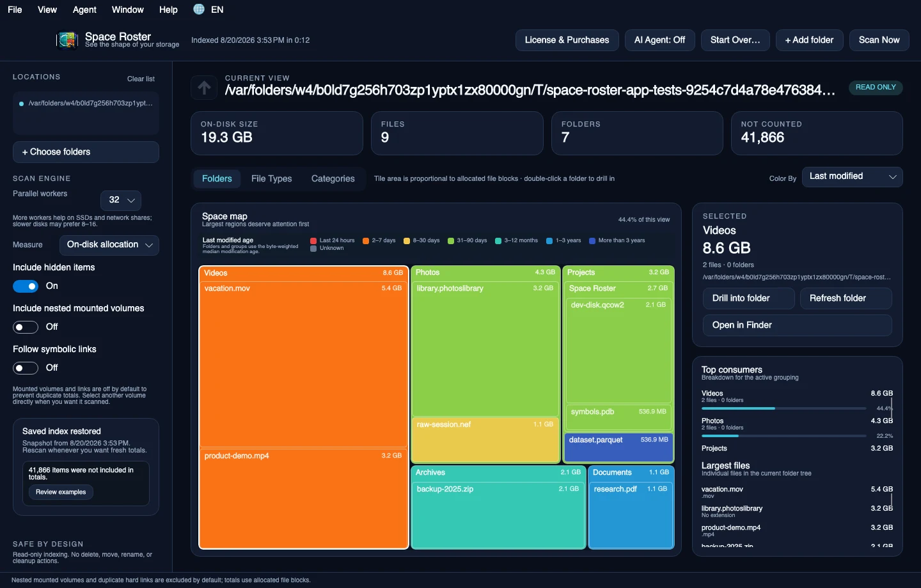This screenshot has width=921, height=588.
Task: Click the Unknown gray legend swatch
Action: [x=313, y=249]
